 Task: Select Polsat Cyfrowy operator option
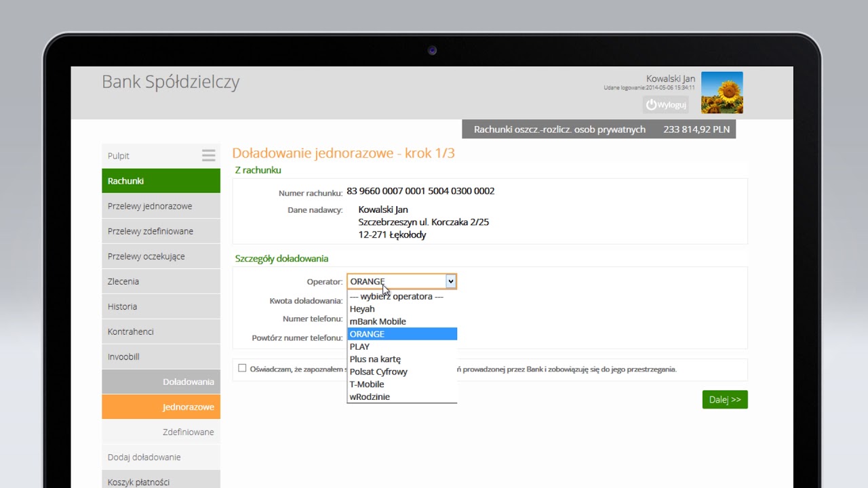tap(402, 371)
